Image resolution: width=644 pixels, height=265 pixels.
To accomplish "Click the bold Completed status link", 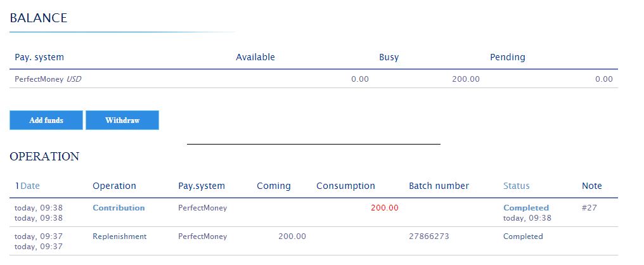I will click(x=525, y=208).
